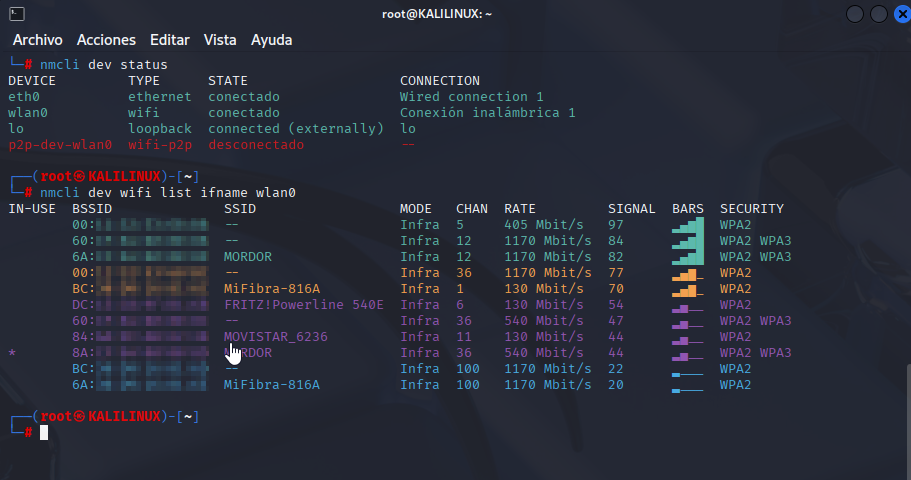Click the FRITZ!Powerline 540E network name
Viewport: 911px width, 480px height.
pos(303,305)
